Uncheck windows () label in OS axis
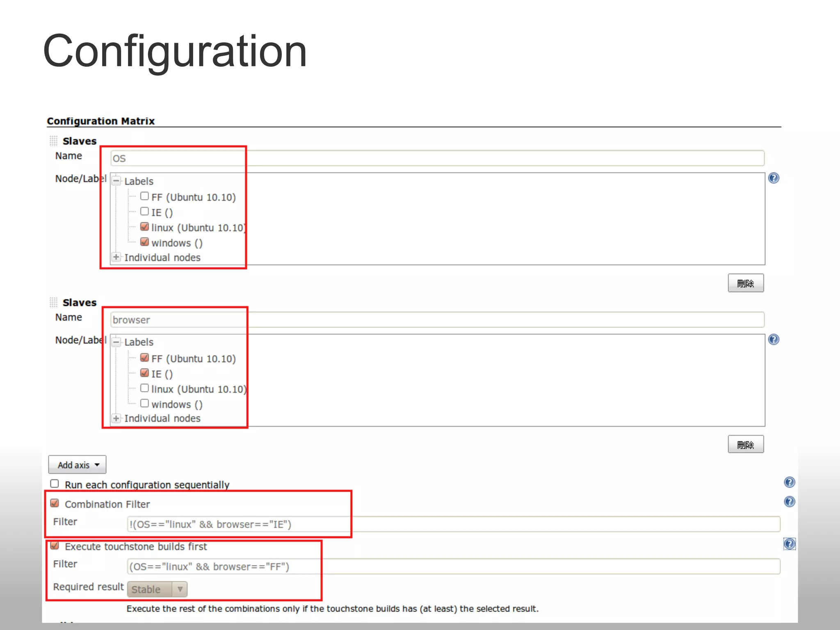This screenshot has height=630, width=840. click(x=144, y=242)
